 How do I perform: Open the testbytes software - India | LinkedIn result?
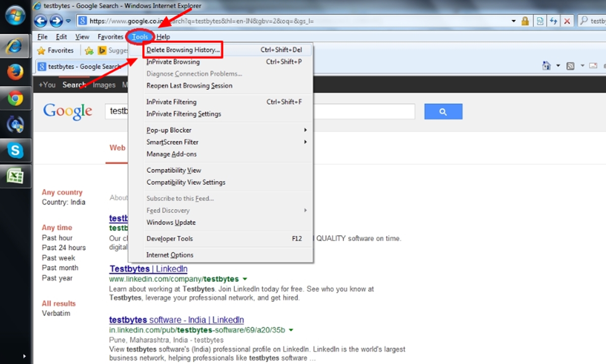177,320
